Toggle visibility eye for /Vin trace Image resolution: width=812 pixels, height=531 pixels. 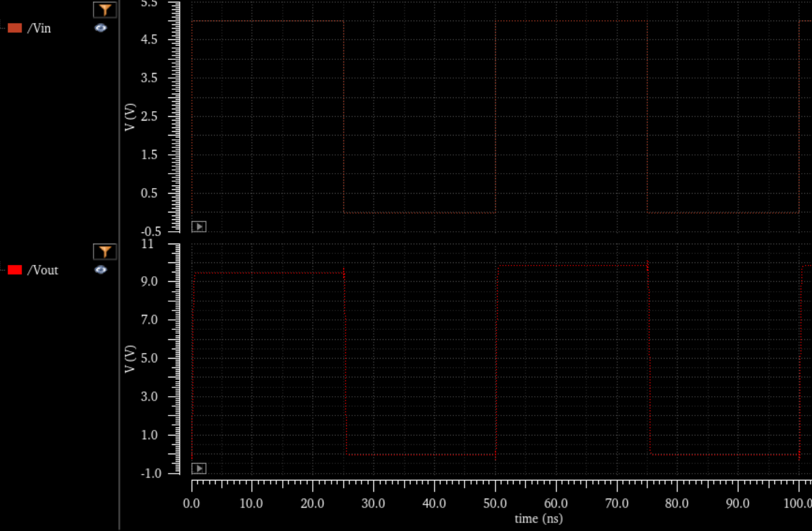click(x=101, y=28)
